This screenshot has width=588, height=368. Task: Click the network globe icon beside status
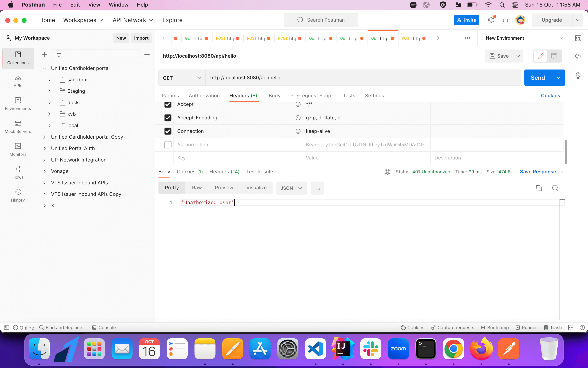(x=388, y=172)
